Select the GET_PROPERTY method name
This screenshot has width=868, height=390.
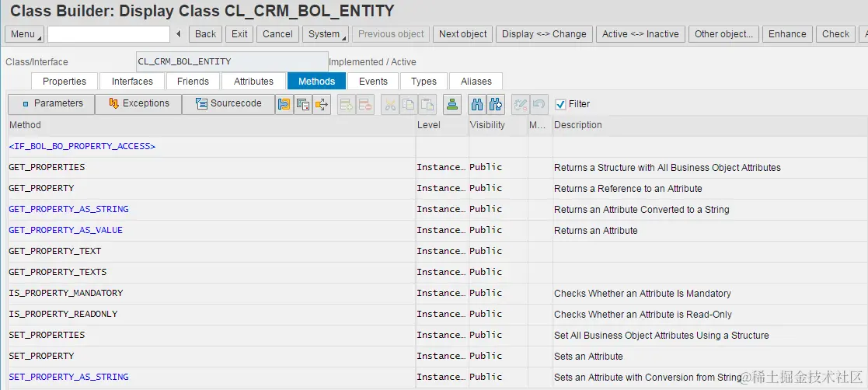click(41, 188)
